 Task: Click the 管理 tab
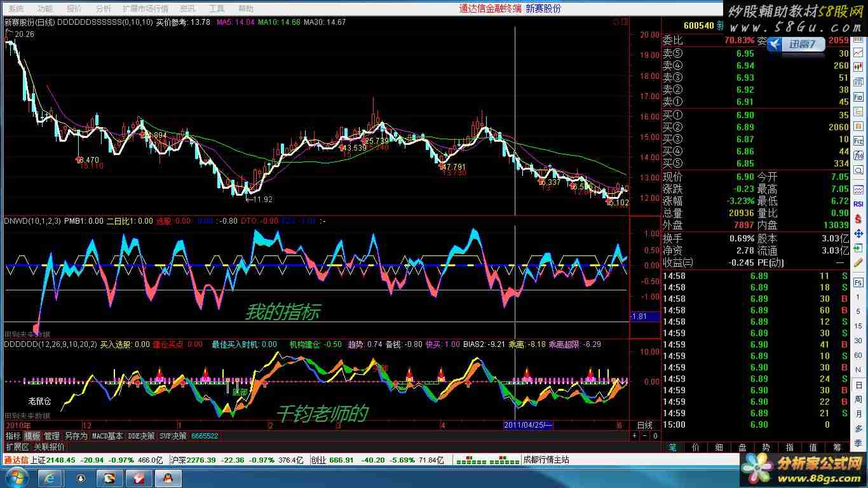coord(51,436)
